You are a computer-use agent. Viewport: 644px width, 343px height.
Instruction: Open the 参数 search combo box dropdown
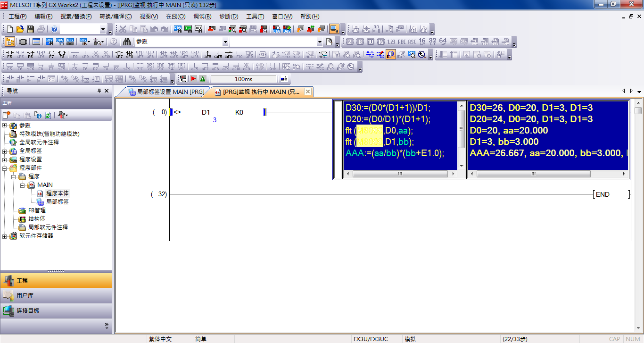pyautogui.click(x=225, y=42)
